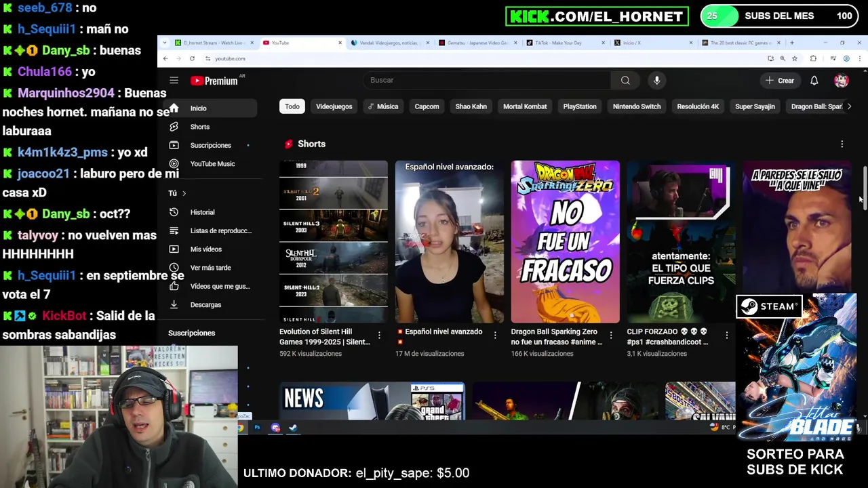Click the Historial clock icon

point(174,212)
